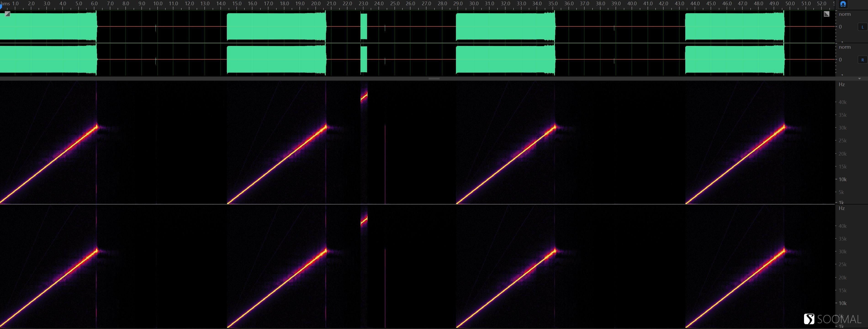
Task: Click the fade-out handle on the waveform
Action: pyautogui.click(x=827, y=14)
